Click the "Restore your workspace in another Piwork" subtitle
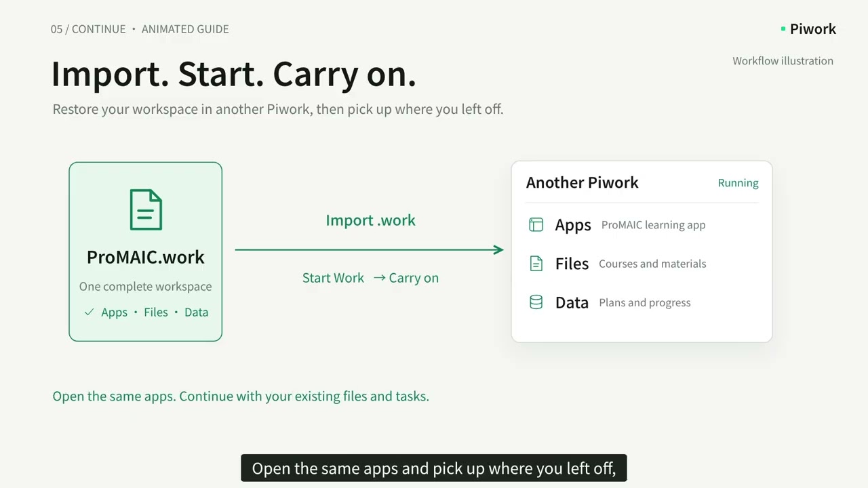The width and height of the screenshot is (868, 488). [x=278, y=109]
